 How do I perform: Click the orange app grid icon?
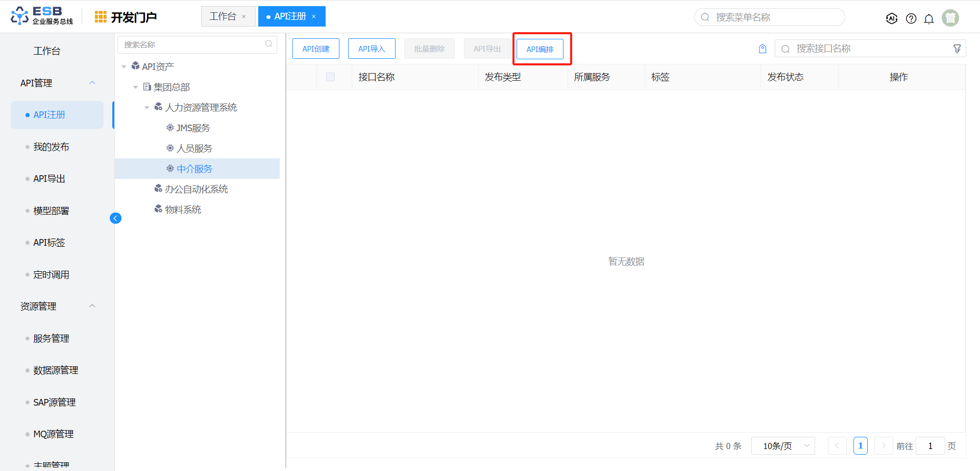coord(101,17)
